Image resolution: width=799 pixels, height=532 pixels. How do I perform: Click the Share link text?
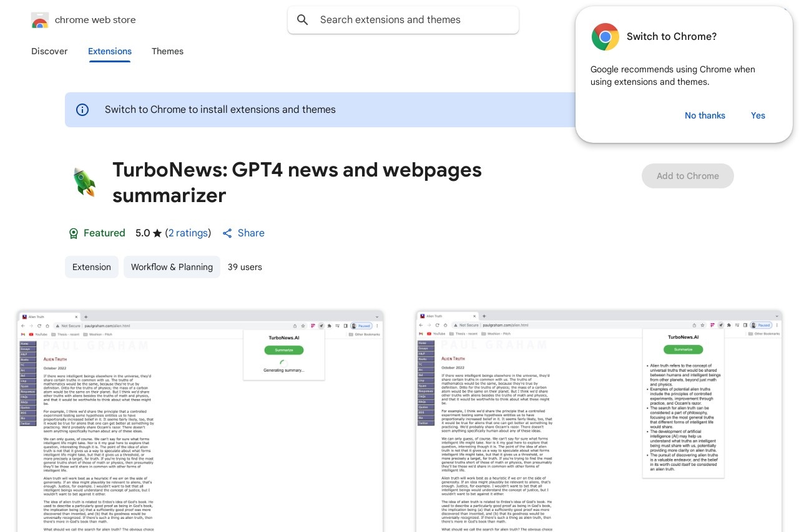click(251, 233)
